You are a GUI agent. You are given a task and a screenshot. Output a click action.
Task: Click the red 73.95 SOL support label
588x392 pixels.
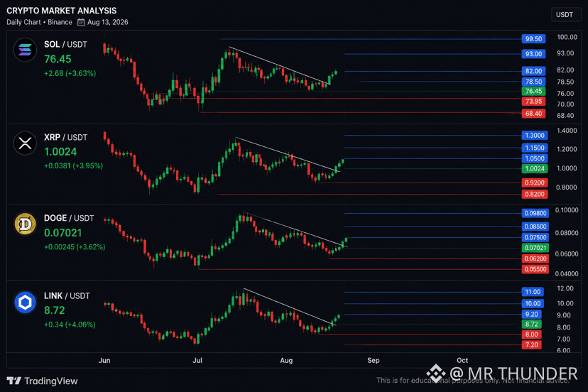533,102
